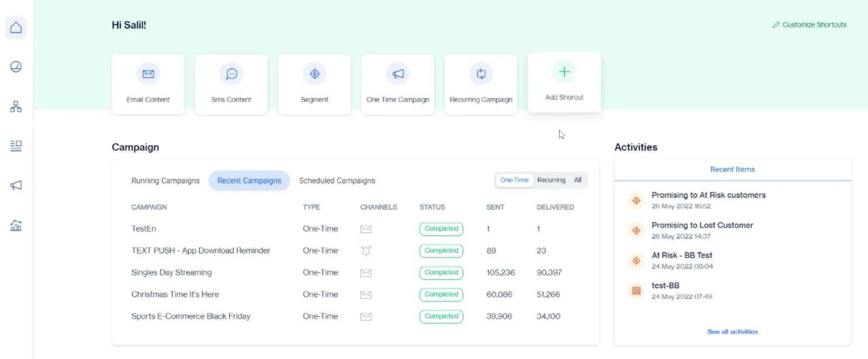The image size is (868, 359).
Task: Open the analytics chart icon in sidebar
Action: 16,224
